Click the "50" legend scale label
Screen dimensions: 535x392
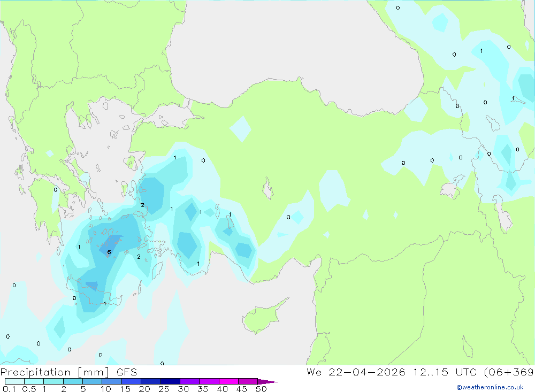point(261,389)
